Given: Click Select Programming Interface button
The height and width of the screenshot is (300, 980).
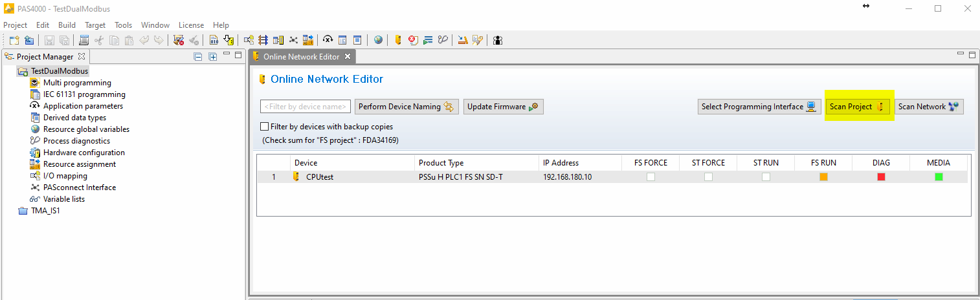Looking at the screenshot, I should coord(759,107).
